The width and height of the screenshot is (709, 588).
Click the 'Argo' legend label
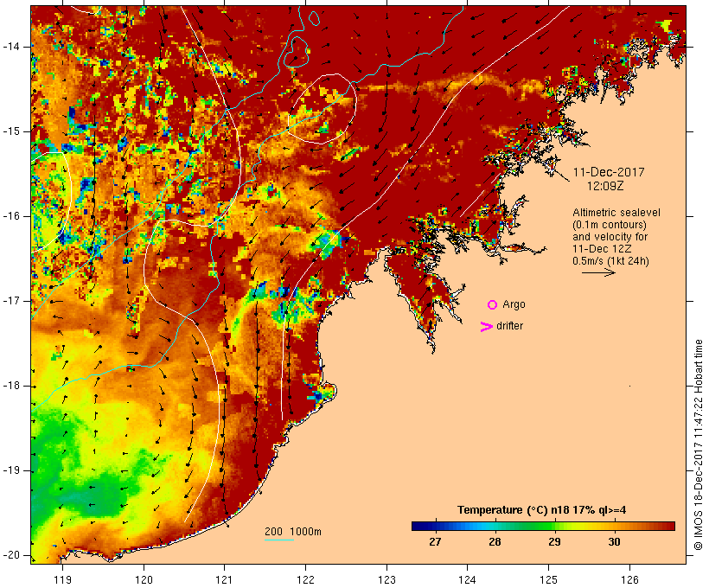pyautogui.click(x=514, y=304)
